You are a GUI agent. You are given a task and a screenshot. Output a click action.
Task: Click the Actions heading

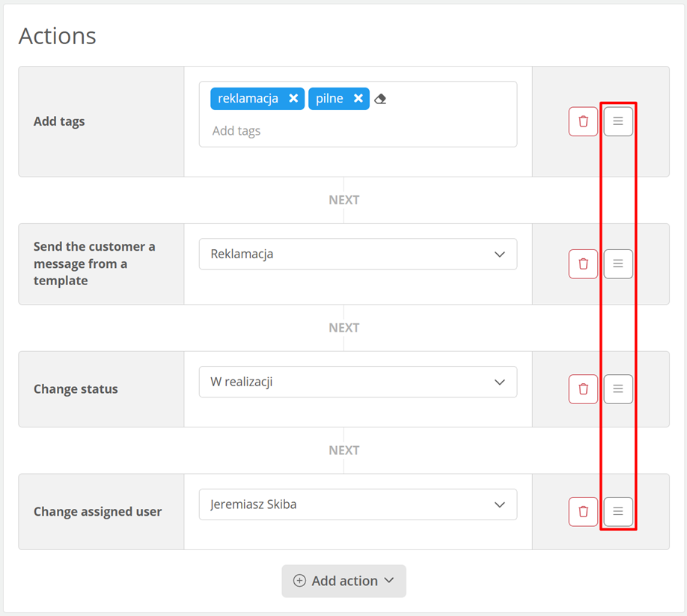point(58,36)
